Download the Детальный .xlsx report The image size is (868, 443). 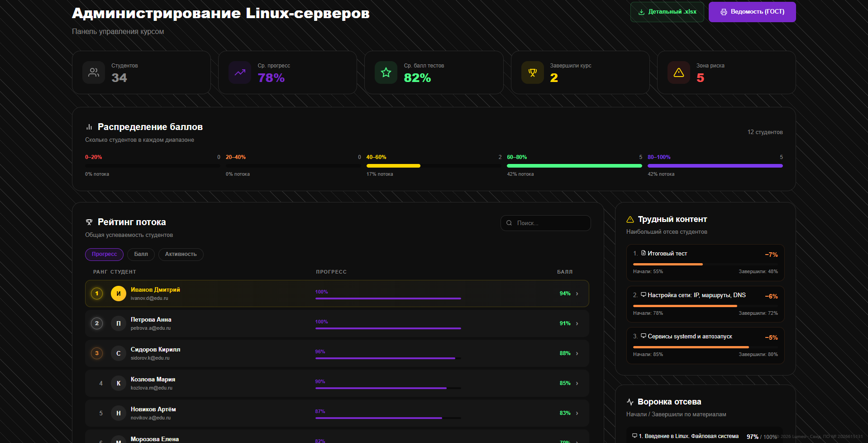pos(667,12)
